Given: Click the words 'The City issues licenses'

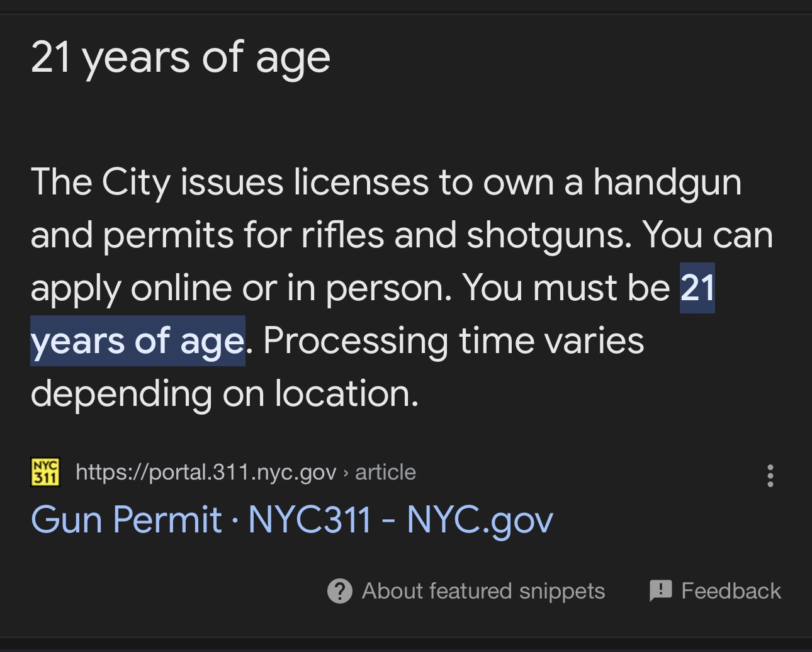Looking at the screenshot, I should 231,183.
